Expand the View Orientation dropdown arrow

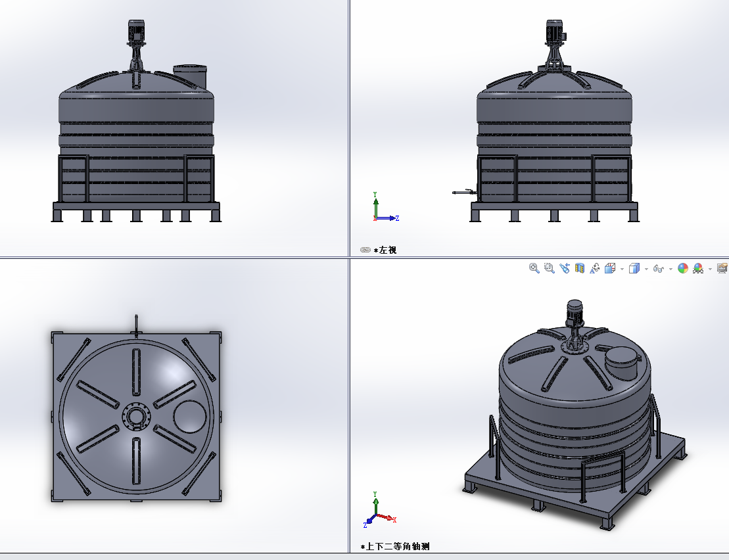coord(621,269)
